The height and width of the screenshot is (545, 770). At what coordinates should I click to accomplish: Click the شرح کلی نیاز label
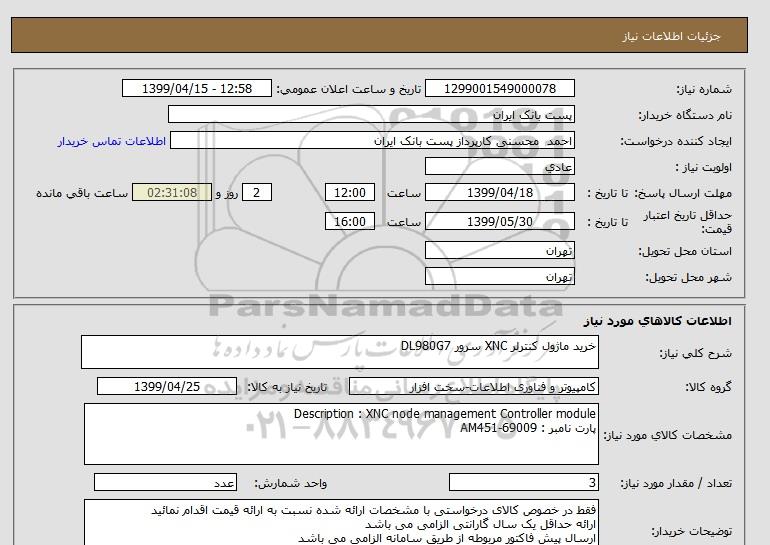(x=695, y=353)
